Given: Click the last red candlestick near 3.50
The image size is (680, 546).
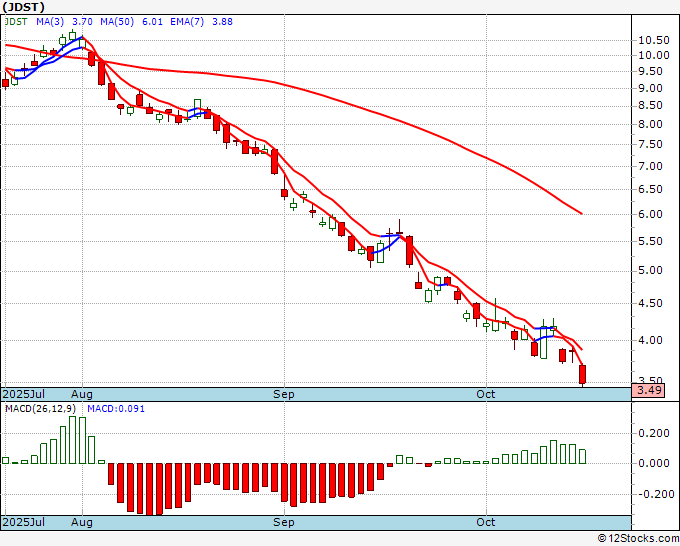Looking at the screenshot, I should click(x=582, y=374).
